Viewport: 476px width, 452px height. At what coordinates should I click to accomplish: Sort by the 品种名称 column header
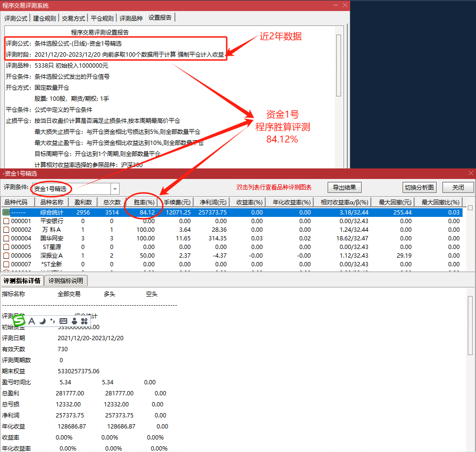click(x=51, y=202)
